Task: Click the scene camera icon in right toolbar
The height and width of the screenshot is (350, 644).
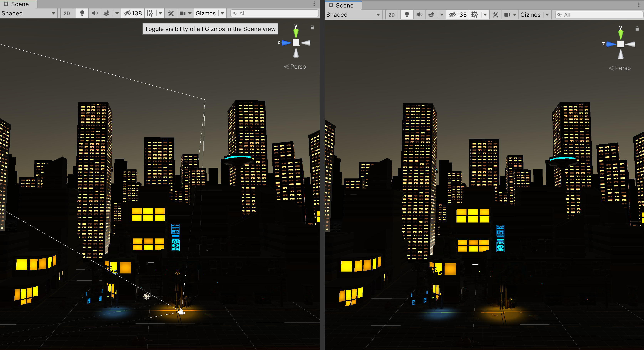Action: pyautogui.click(x=507, y=15)
